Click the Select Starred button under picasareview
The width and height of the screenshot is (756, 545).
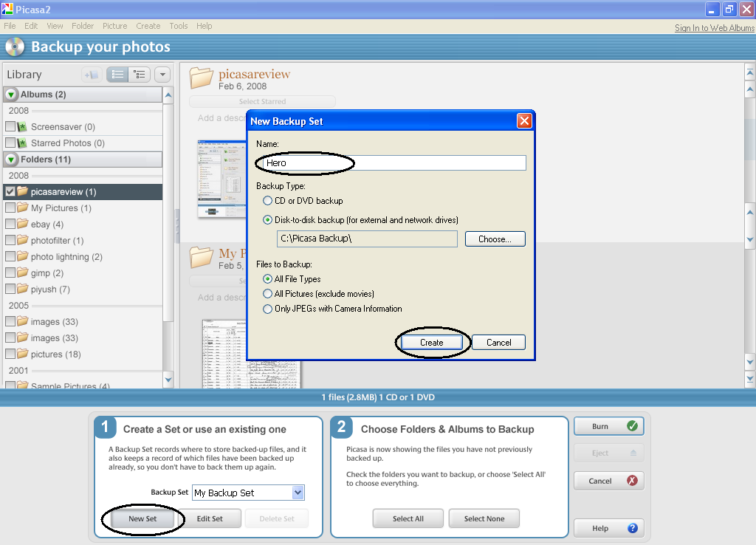(262, 101)
